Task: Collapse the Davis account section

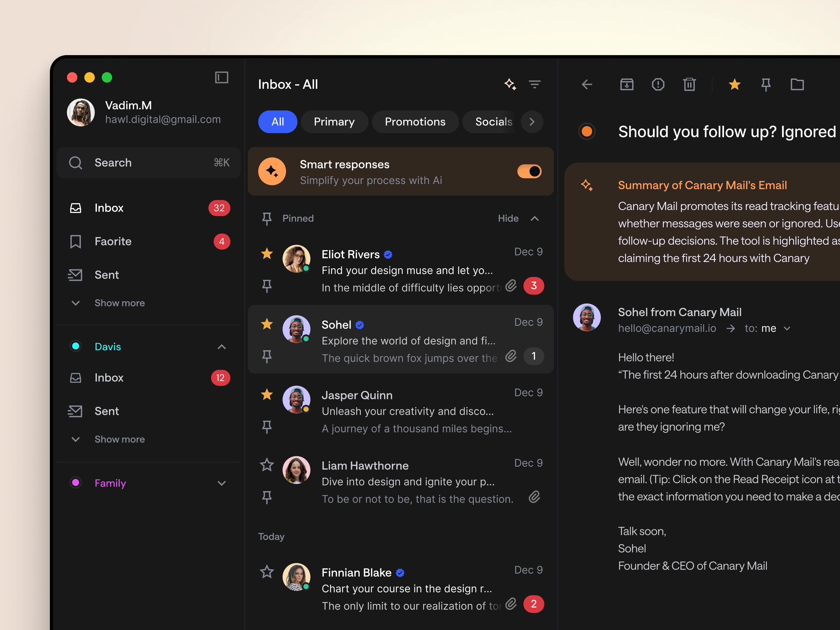Action: (x=222, y=347)
